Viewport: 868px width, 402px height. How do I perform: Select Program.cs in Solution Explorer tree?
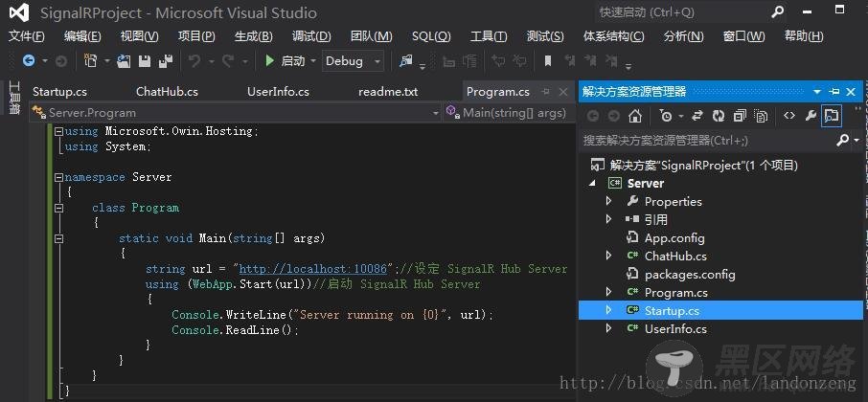[676, 293]
